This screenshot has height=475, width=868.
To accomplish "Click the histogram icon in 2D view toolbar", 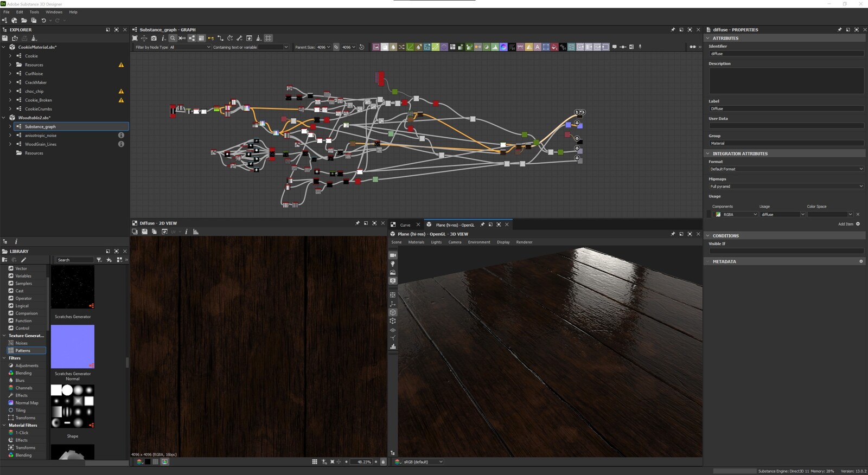I will click(196, 232).
